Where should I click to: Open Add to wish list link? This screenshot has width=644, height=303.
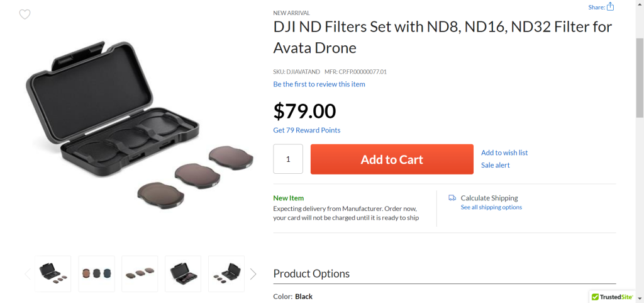point(504,153)
